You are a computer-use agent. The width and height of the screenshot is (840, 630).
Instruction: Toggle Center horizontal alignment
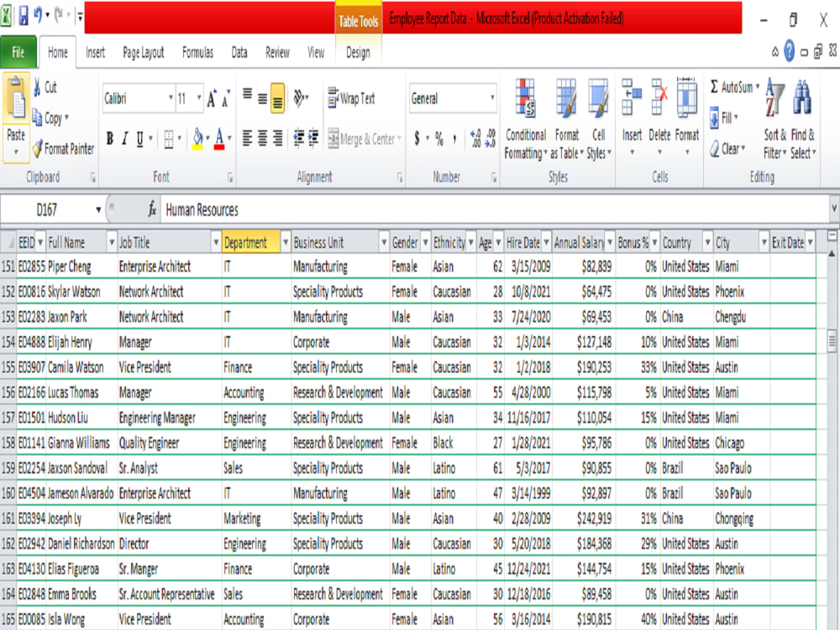pyautogui.click(x=262, y=139)
